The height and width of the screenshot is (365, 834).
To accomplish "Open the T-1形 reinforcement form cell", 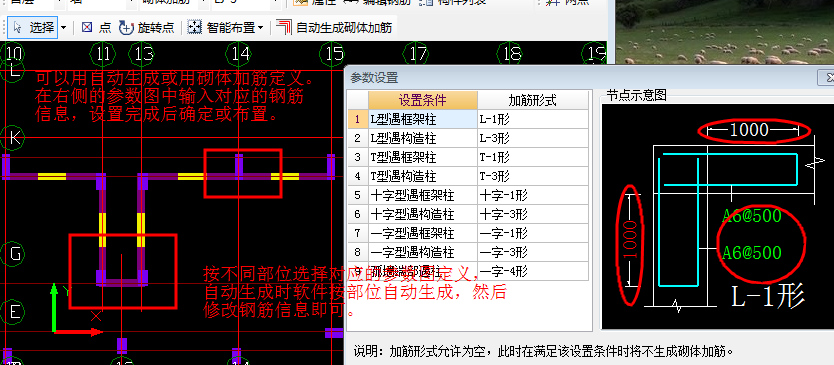I will click(x=533, y=157).
